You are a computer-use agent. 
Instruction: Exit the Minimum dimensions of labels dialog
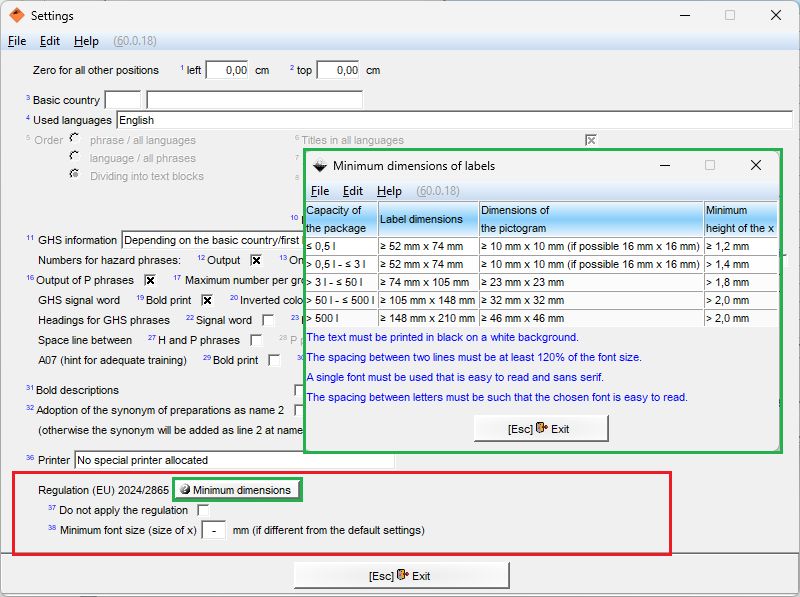tap(541, 429)
